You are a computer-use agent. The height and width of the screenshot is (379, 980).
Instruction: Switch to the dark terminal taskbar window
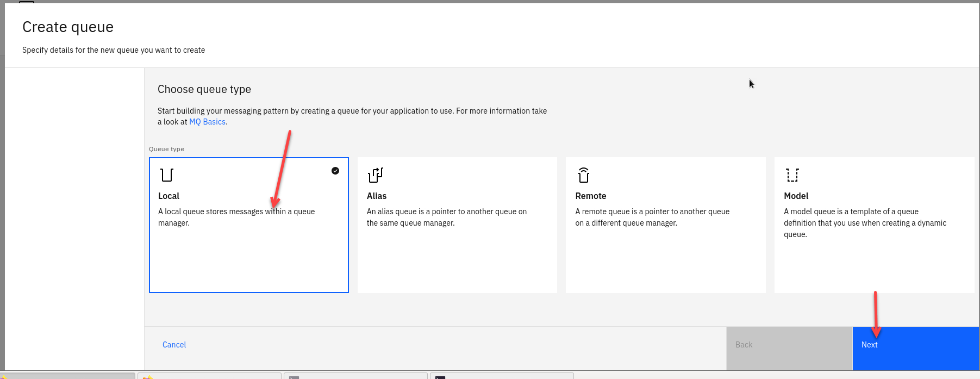501,376
